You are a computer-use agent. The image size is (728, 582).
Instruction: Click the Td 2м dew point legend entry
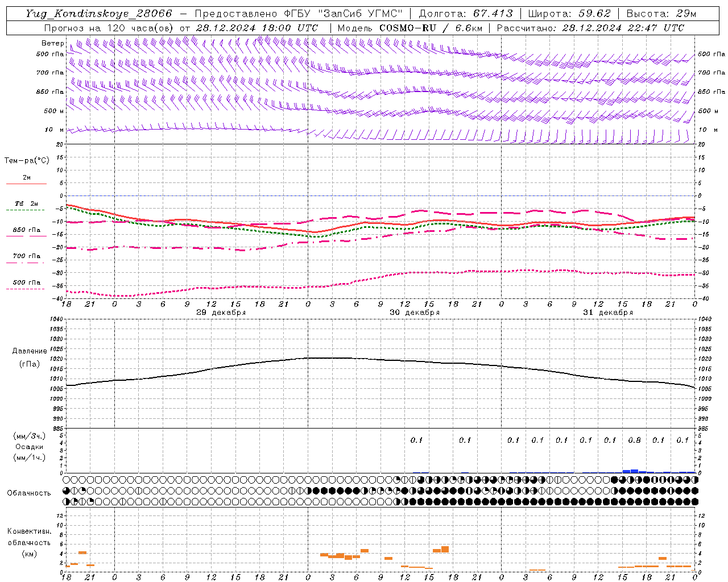click(x=26, y=203)
